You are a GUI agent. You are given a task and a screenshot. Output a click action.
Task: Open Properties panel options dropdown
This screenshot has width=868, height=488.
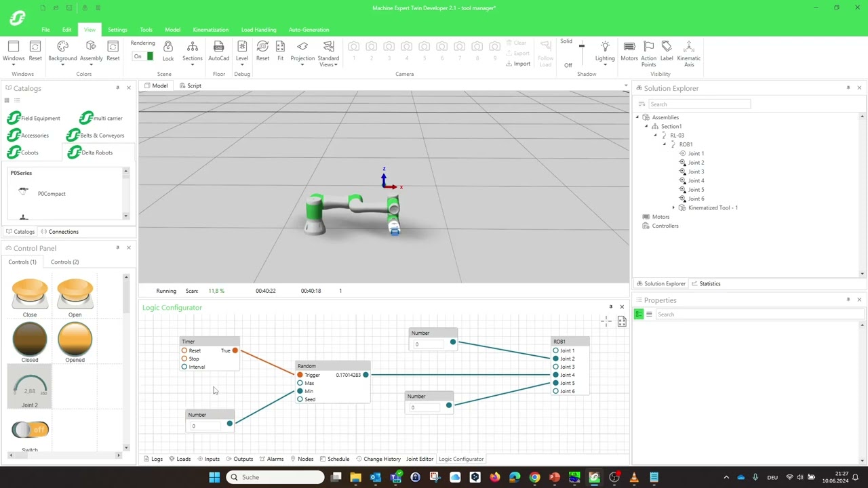[848, 299]
